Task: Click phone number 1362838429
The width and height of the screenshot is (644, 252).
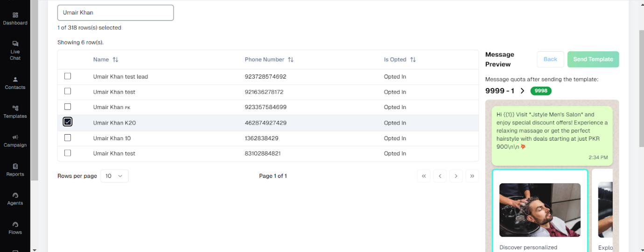Action: 261,138
